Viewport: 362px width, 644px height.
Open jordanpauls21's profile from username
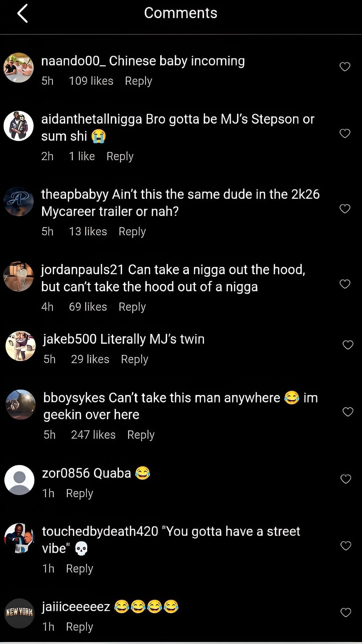82,270
